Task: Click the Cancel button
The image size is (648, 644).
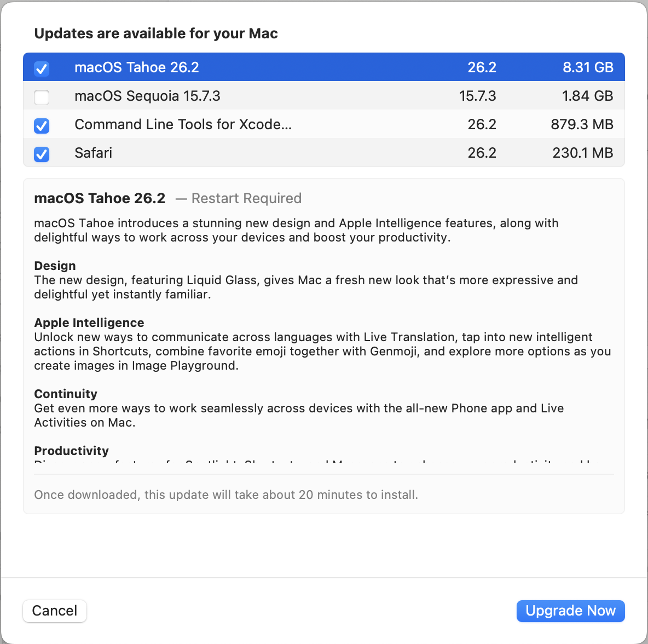Action: pos(54,611)
